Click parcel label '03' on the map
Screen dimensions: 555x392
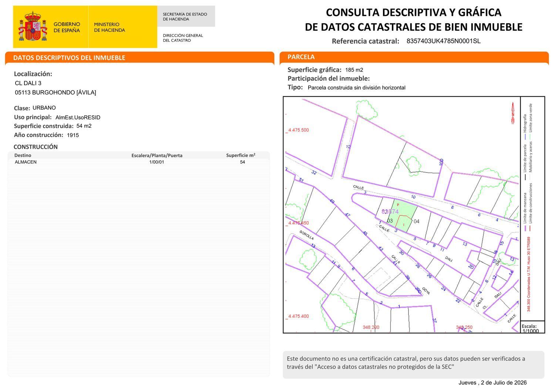[x=390, y=221]
